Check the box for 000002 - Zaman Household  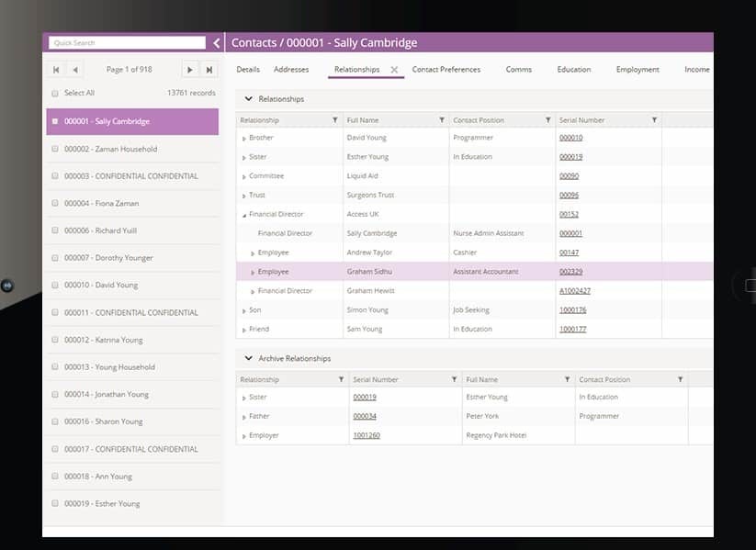click(55, 149)
